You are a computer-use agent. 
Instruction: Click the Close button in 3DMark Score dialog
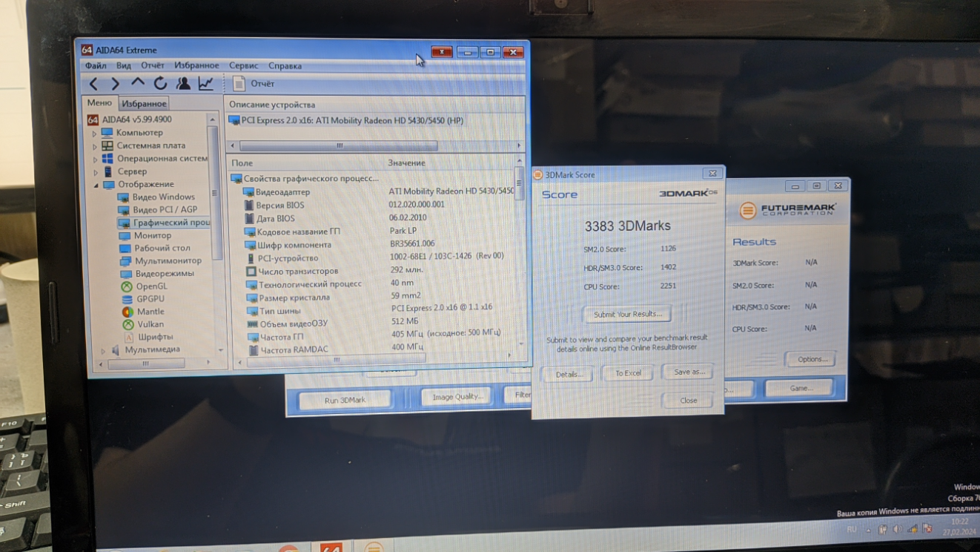coord(688,401)
